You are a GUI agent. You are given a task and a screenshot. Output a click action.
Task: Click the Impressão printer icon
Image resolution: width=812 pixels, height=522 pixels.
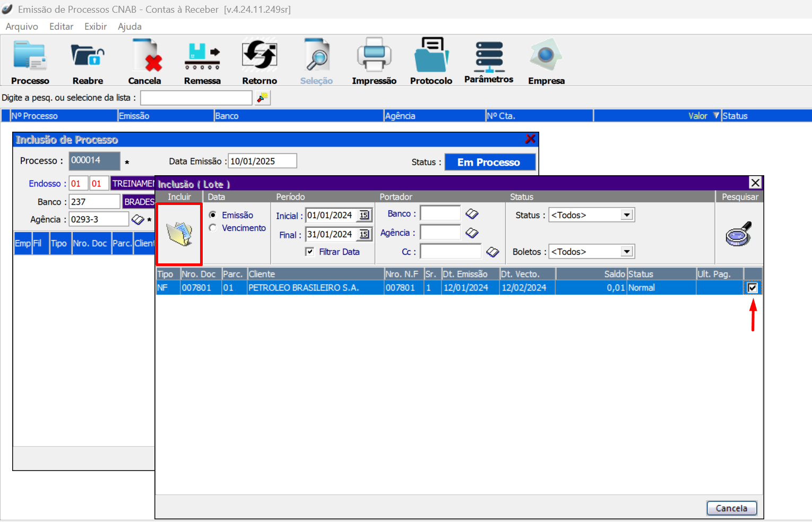click(x=374, y=57)
